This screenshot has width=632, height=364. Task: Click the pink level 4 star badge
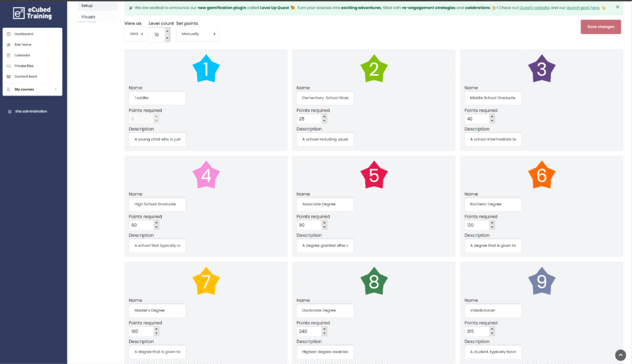tap(206, 176)
